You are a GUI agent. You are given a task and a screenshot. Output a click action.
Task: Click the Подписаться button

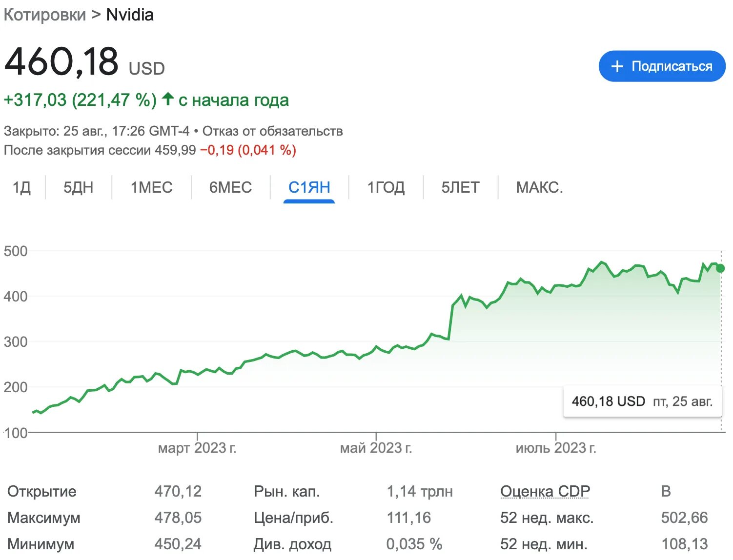click(662, 66)
